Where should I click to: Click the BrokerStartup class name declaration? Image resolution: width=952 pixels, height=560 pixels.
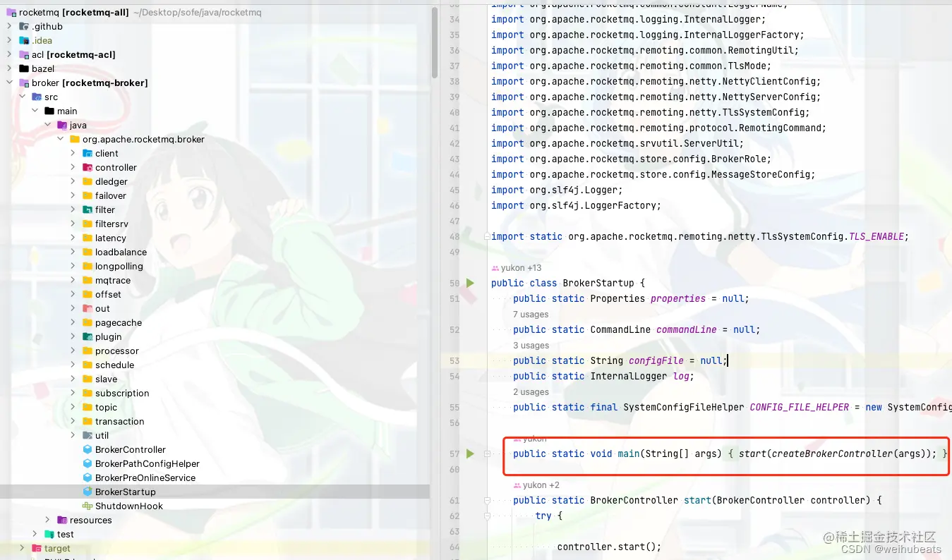(x=598, y=283)
